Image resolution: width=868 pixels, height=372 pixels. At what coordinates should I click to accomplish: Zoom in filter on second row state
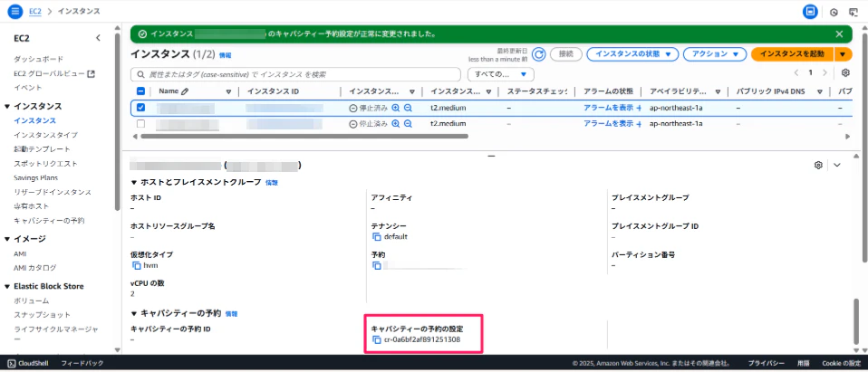(396, 124)
